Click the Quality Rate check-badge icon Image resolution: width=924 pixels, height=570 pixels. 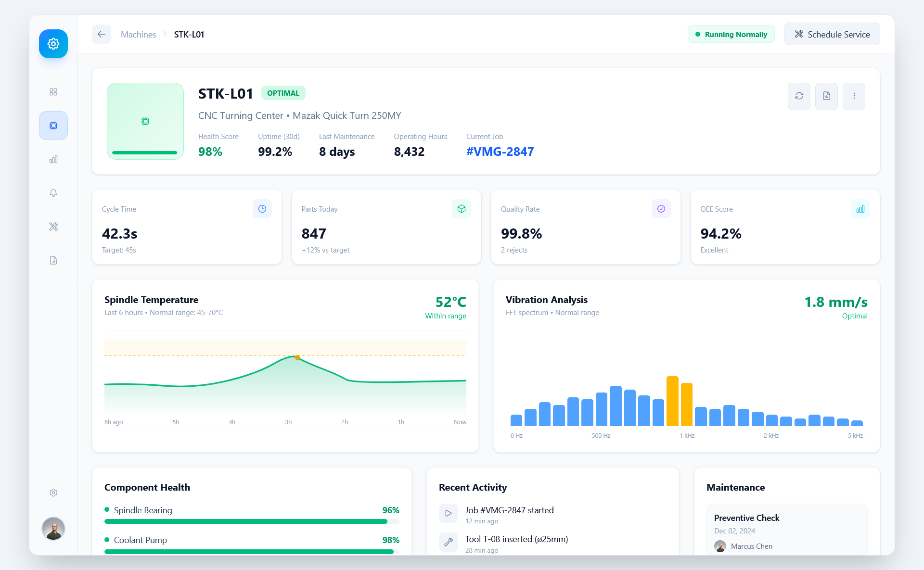[x=661, y=209]
